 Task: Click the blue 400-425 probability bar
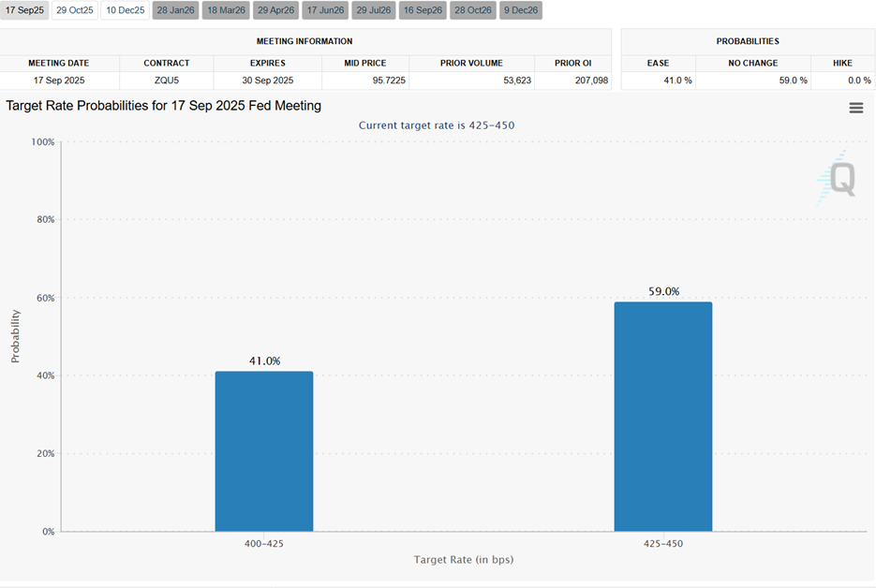[x=264, y=451]
